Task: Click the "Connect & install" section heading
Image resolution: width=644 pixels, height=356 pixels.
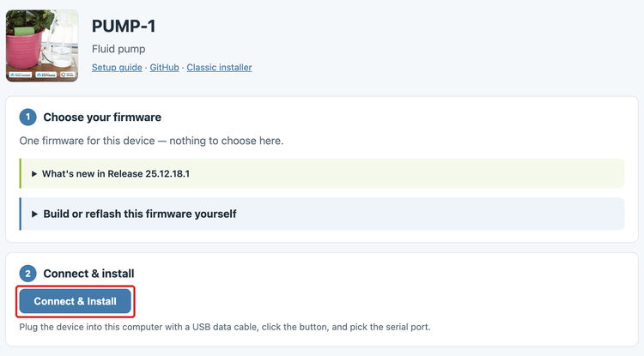Action: [88, 274]
